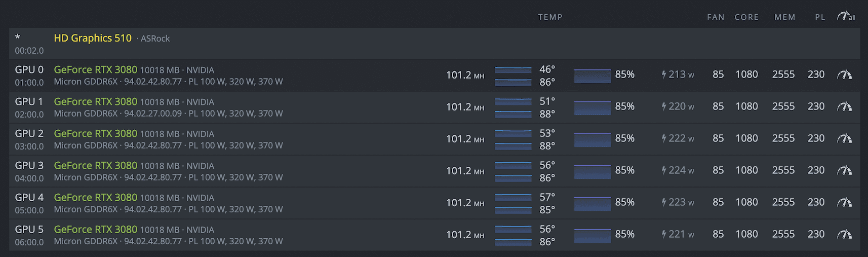Viewport: 868px width, 257px height.
Task: Click the GPU 0 GeForce RTX 3080 name
Action: (95, 70)
